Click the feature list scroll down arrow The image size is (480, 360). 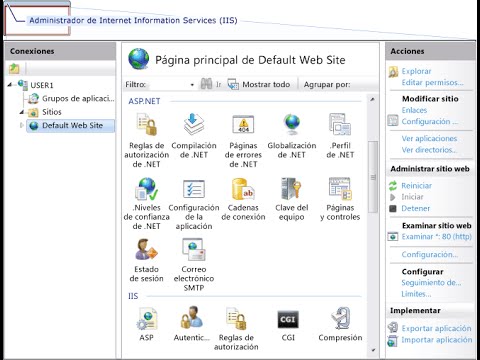[x=373, y=350]
